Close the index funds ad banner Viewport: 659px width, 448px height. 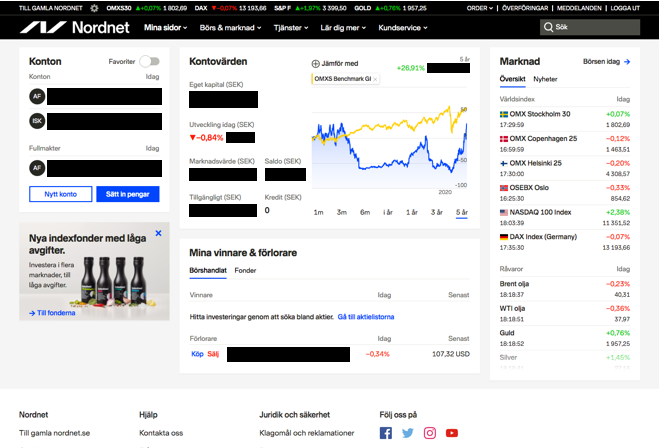[x=157, y=231]
